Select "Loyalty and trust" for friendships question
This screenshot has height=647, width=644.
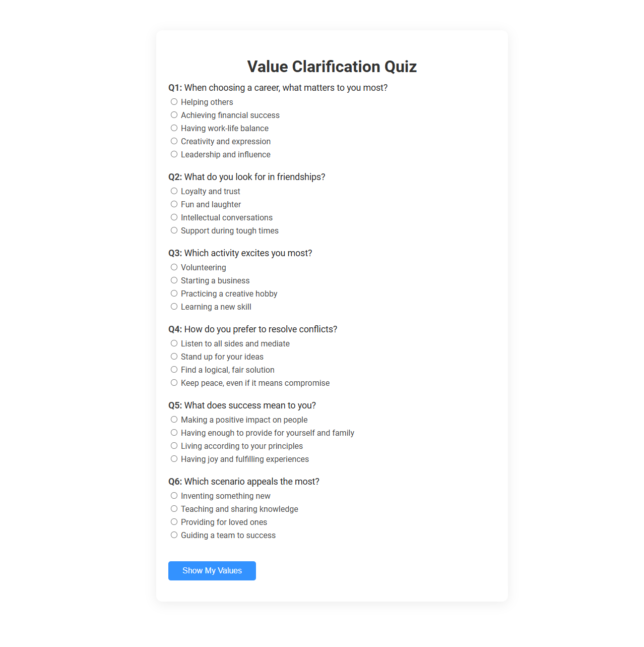tap(174, 191)
